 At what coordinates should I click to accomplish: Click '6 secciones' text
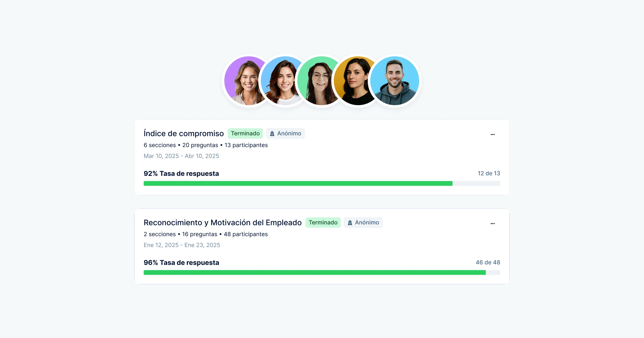coord(160,145)
